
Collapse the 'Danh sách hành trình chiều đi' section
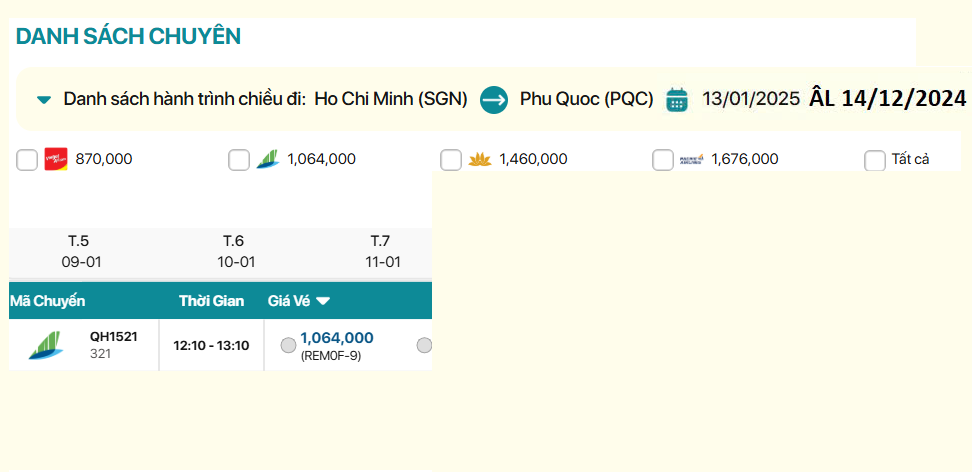point(44,99)
